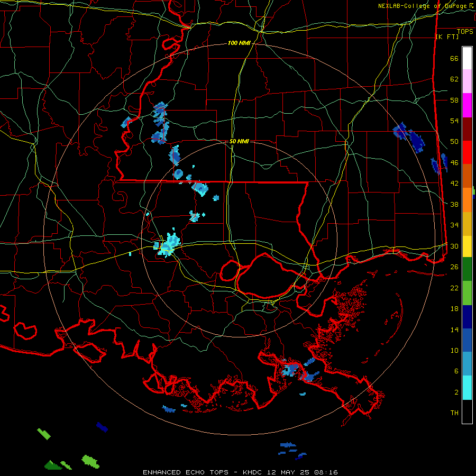Screen dimensions: 476x476
Task: Click the light blue legend swatch
Action: [467, 364]
